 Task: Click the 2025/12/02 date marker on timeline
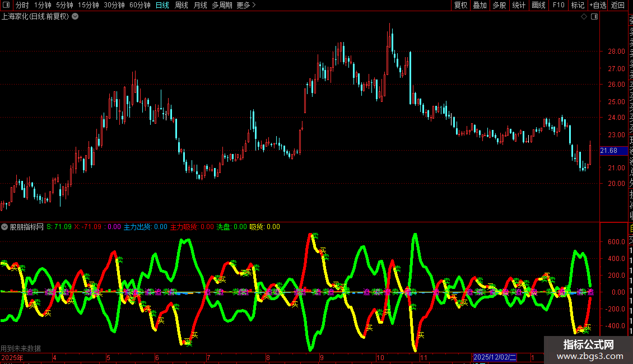point(495,357)
